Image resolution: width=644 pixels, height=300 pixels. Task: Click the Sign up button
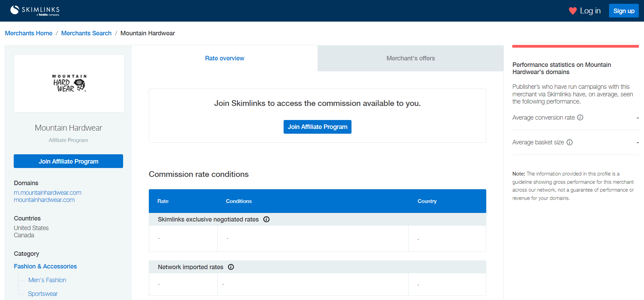[x=623, y=11]
